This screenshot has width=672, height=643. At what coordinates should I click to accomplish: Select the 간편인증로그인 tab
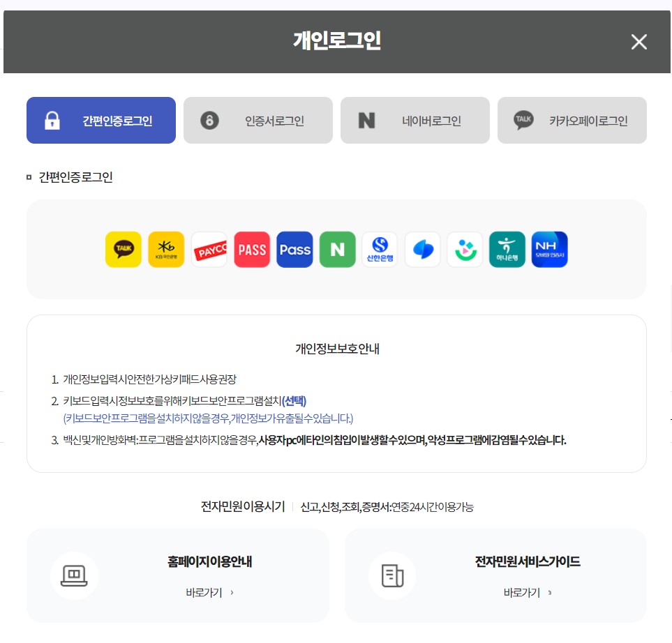pyautogui.click(x=100, y=120)
